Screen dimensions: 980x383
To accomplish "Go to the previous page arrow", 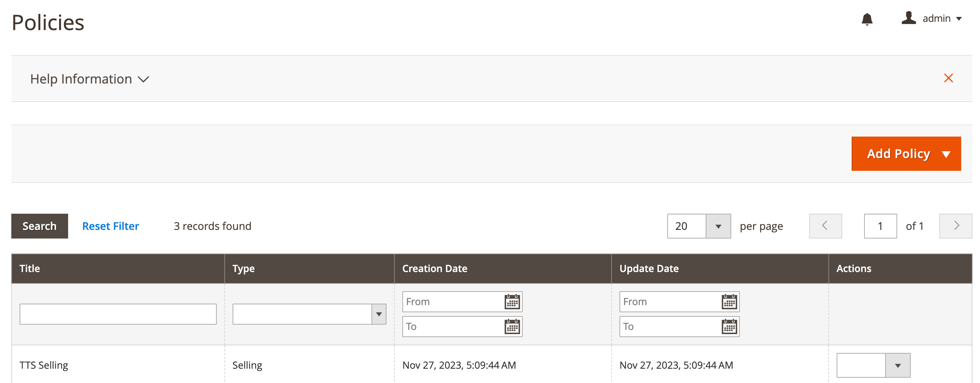I will tap(825, 226).
